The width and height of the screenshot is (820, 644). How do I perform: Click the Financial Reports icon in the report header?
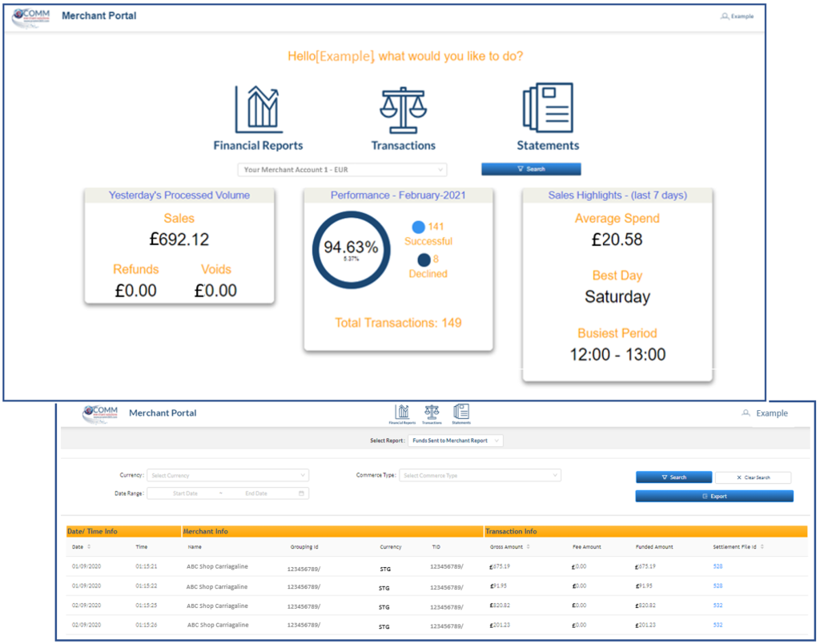402,411
